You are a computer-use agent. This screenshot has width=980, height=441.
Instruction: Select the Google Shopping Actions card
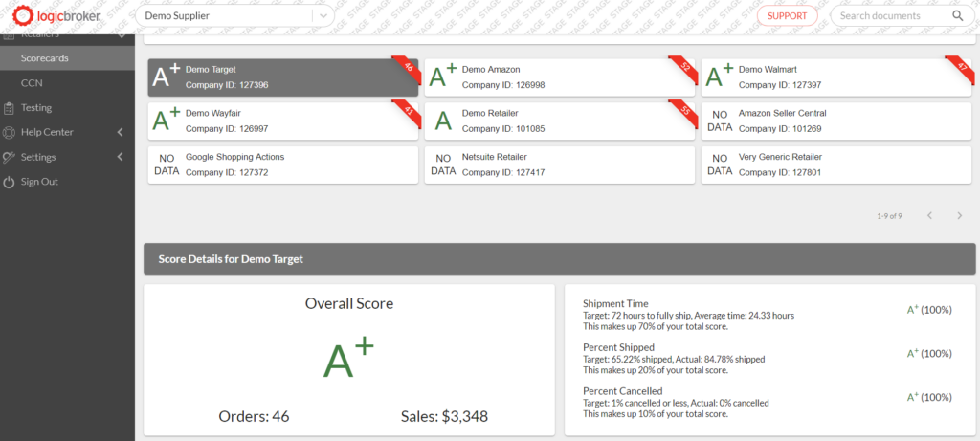283,165
